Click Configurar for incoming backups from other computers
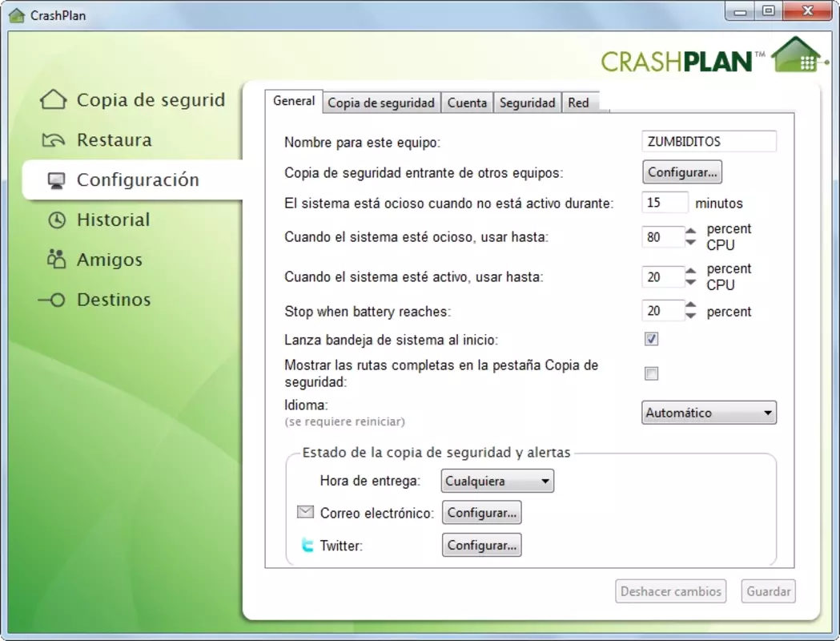This screenshot has width=840, height=641. 682,172
